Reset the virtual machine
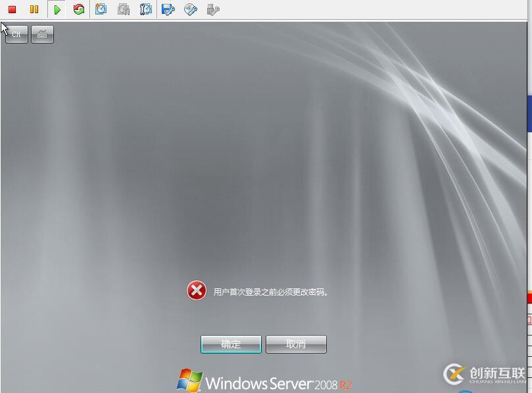532x393 pixels. (79, 9)
